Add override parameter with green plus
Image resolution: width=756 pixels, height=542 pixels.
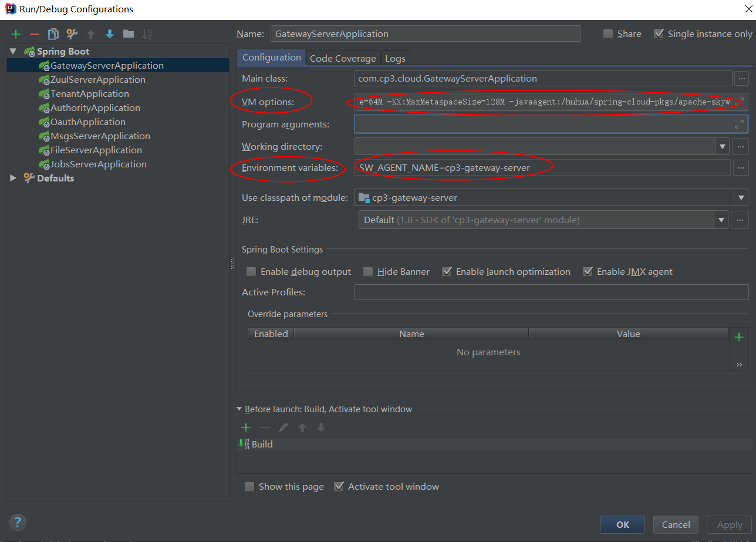[739, 336]
